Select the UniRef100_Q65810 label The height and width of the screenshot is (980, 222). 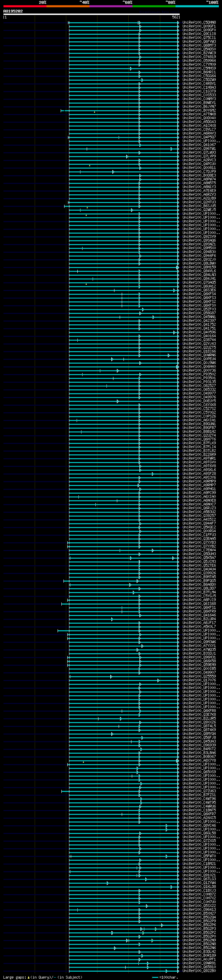(199, 967)
